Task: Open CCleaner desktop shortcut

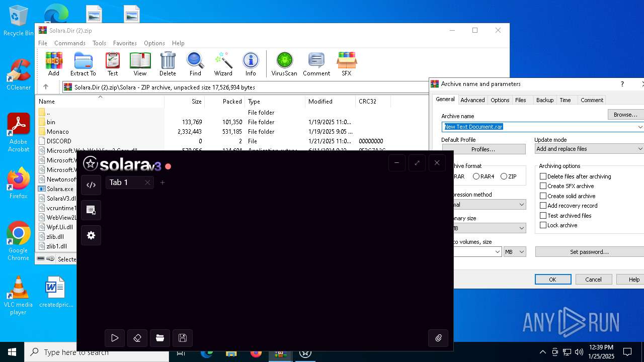Action: [x=19, y=74]
